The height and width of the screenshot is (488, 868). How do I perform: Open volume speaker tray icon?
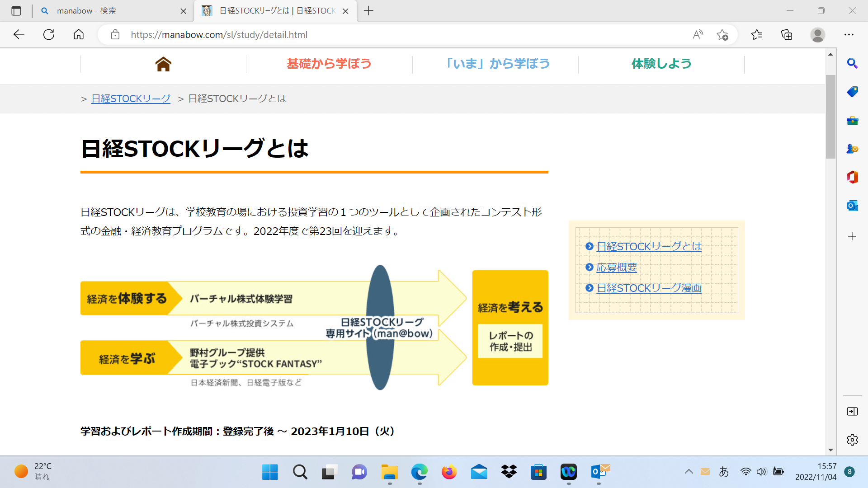click(x=762, y=472)
